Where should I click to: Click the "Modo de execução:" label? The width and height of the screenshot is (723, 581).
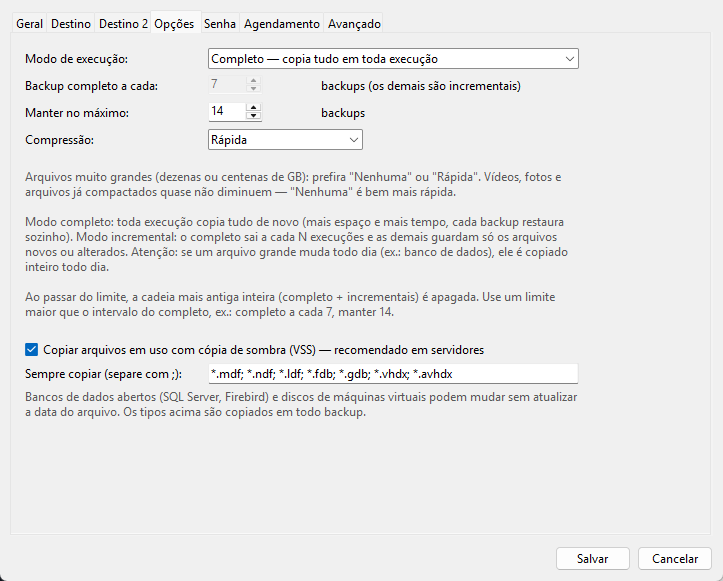click(x=77, y=59)
